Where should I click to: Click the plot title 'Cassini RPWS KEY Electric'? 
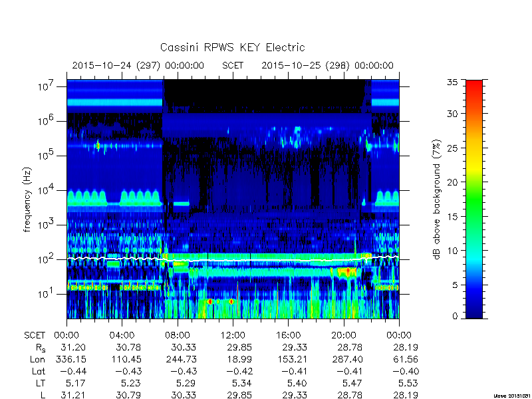coord(232,47)
